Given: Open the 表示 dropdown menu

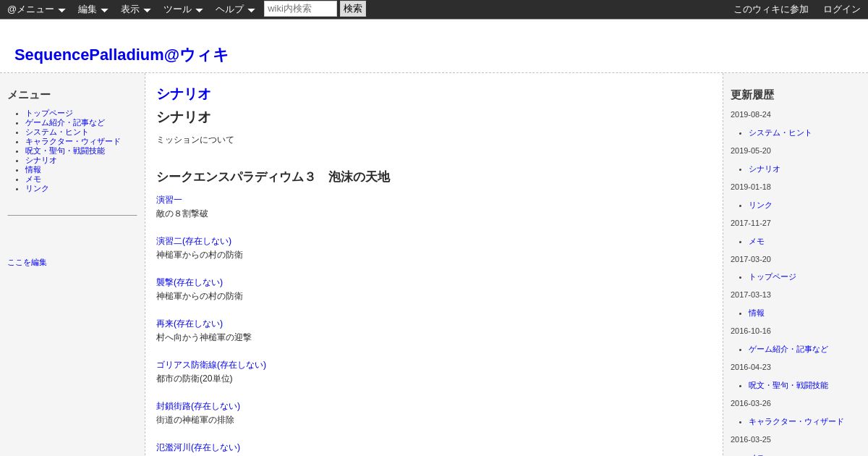Looking at the screenshot, I should click(135, 9).
